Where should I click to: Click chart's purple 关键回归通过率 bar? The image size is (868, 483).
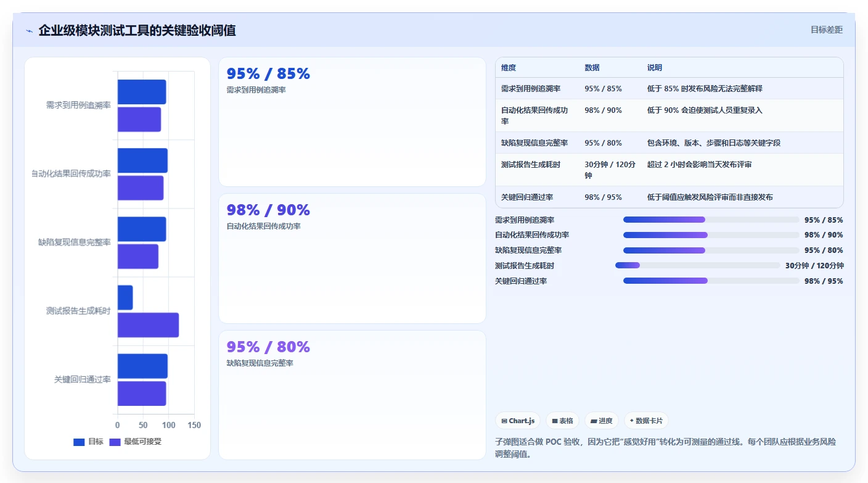[142, 394]
